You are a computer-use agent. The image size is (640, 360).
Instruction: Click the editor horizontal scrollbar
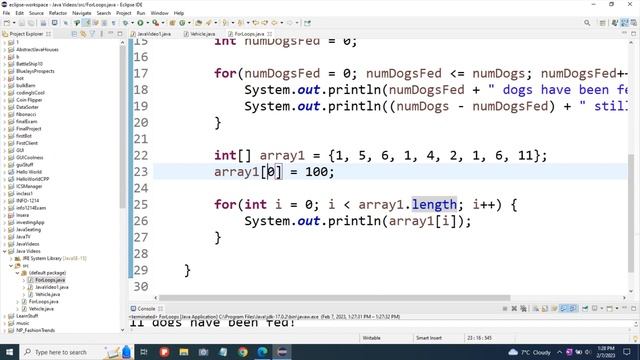334,298
